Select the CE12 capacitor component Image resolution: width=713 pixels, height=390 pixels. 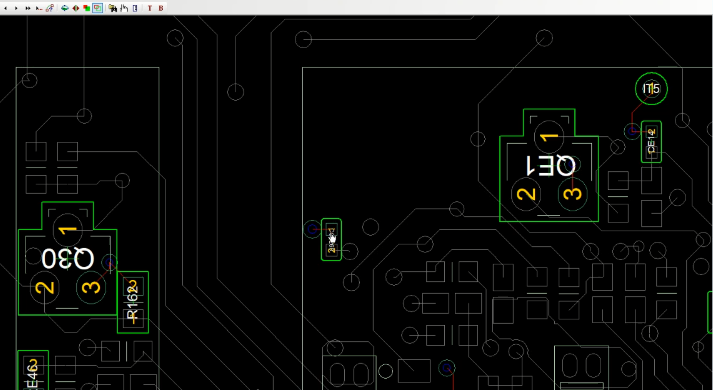click(x=651, y=142)
